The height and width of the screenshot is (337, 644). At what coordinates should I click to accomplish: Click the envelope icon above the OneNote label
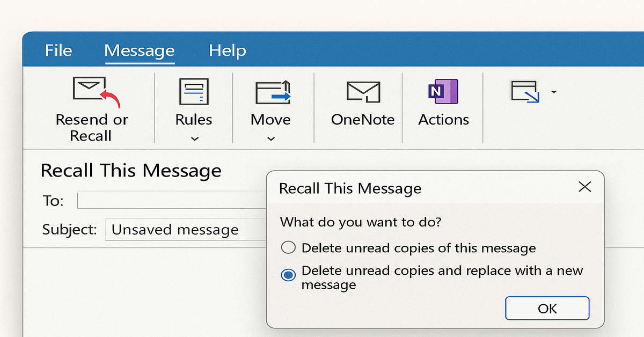coord(363,92)
